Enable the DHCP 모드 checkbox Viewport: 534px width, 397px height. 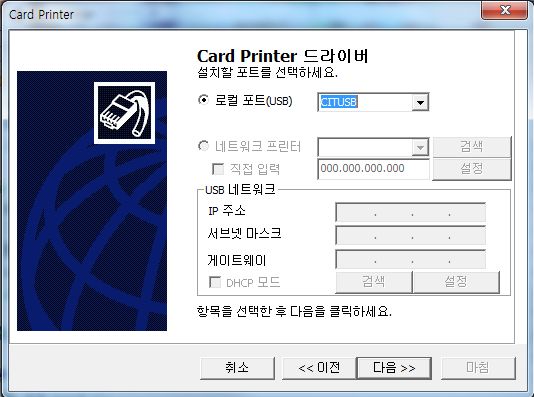[215, 282]
